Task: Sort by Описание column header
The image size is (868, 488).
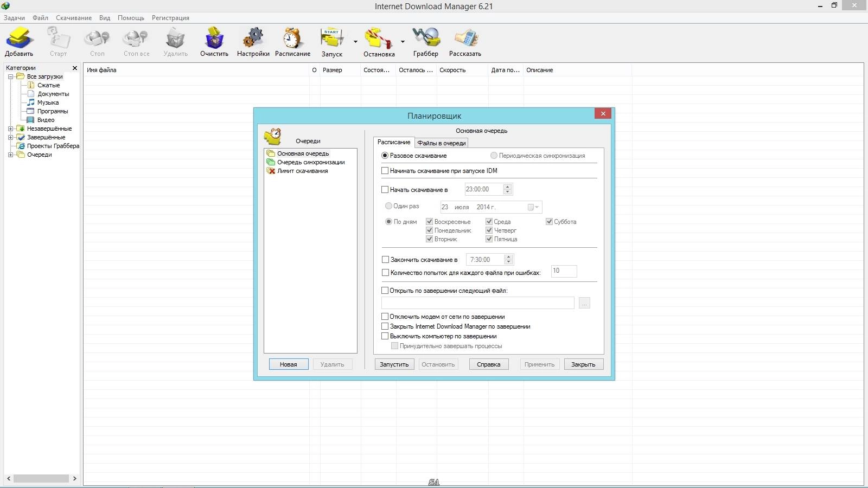Action: point(577,70)
